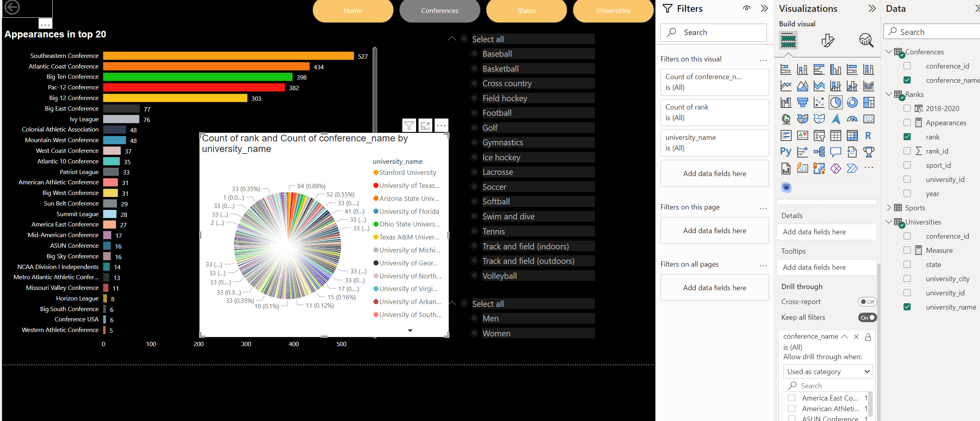Screen dimensions: 980x421
Task: Click the filter icon above the pie chart
Action: [x=409, y=126]
